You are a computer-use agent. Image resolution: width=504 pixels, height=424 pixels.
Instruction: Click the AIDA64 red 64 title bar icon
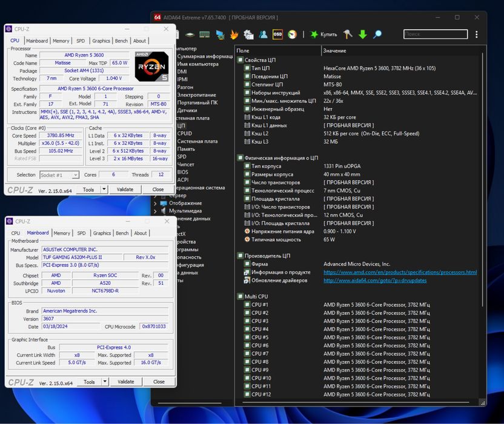[157, 18]
